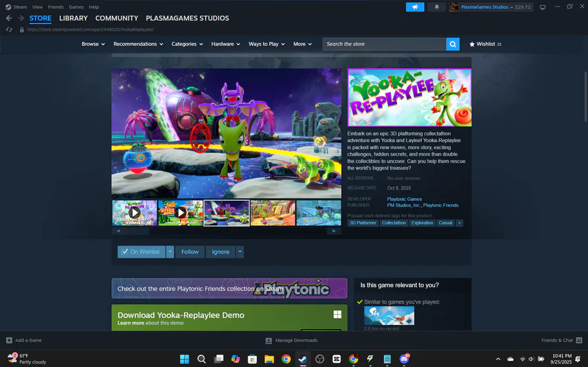Viewport: 588px width, 367px height.
Task: Click the plus button to add tags
Action: [x=459, y=223]
